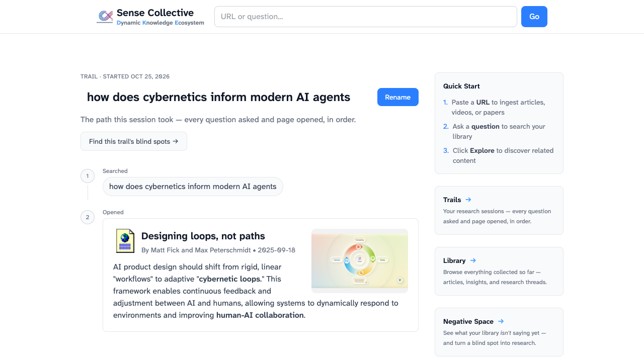Click the 'TRAIL · STARTED OCT 25, 2026' label

125,76
